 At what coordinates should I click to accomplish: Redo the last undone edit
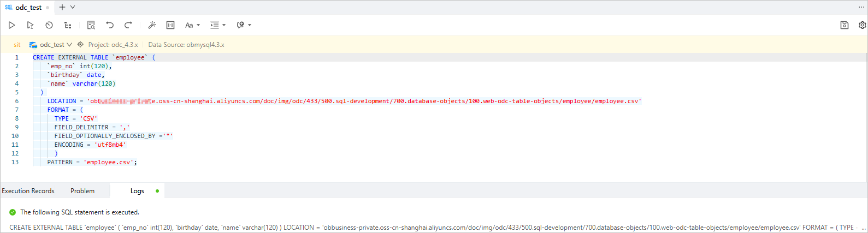point(128,25)
